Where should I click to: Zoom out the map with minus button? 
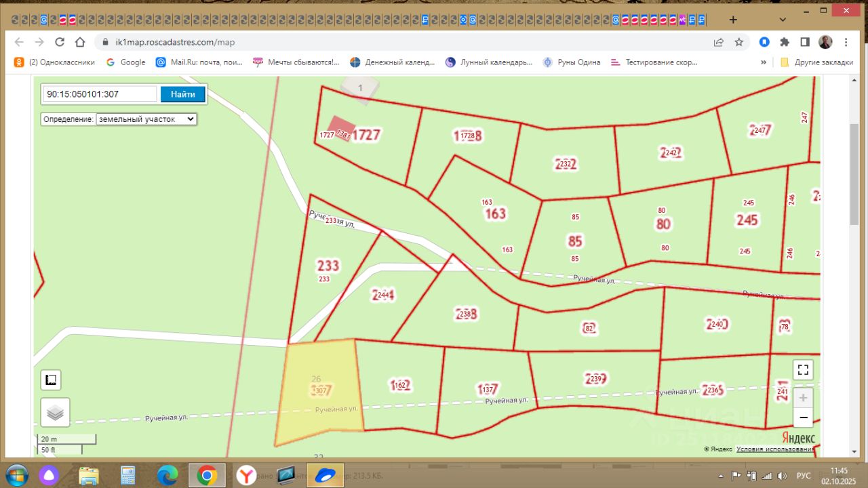(803, 418)
